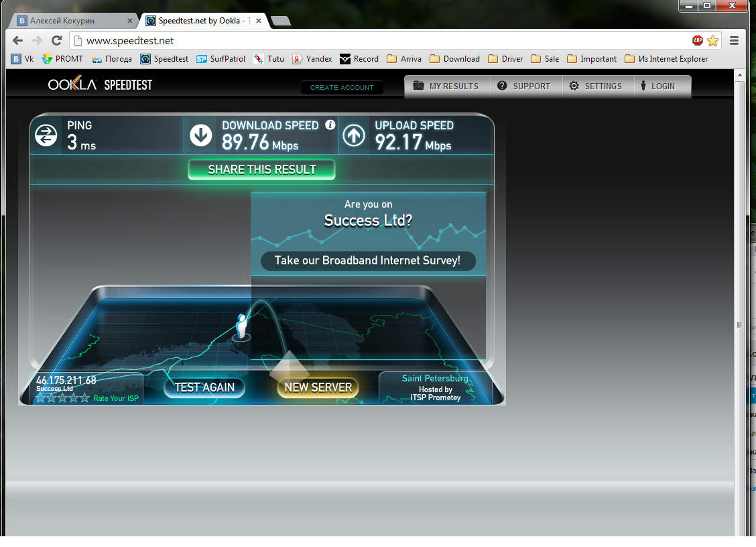
Task: Click the 89.76 Mbps download value
Action: (260, 142)
